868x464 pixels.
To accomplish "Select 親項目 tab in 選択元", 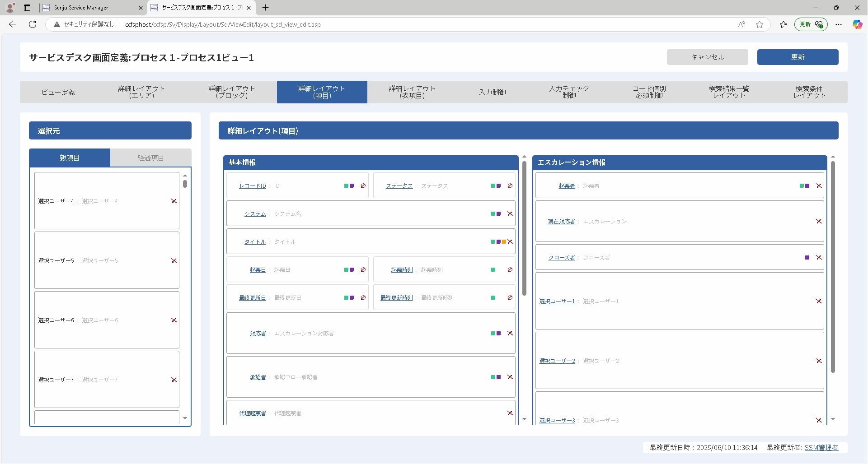I will [70, 158].
